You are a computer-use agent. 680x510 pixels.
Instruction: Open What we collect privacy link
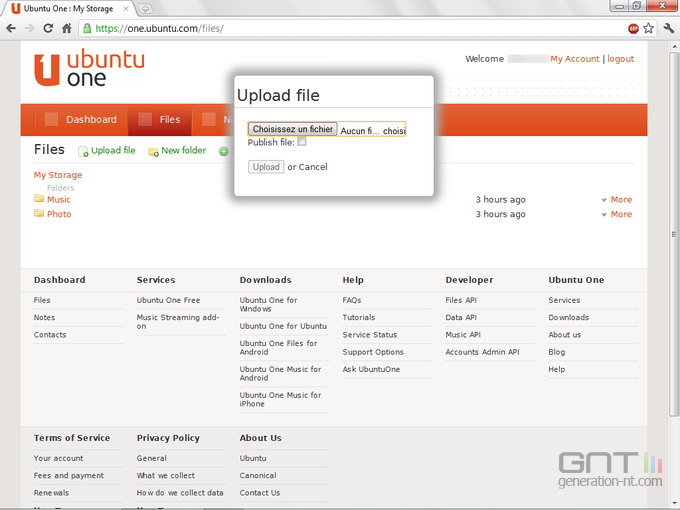click(166, 476)
